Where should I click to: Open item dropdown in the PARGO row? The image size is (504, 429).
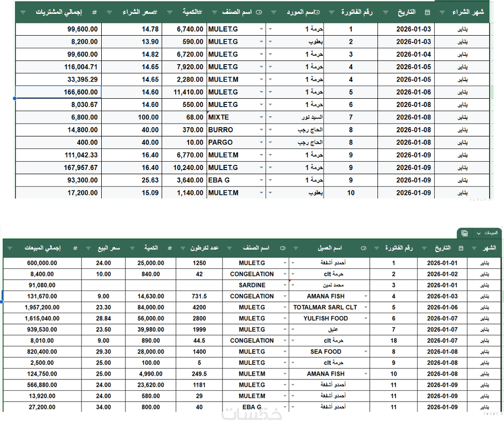tap(261, 142)
